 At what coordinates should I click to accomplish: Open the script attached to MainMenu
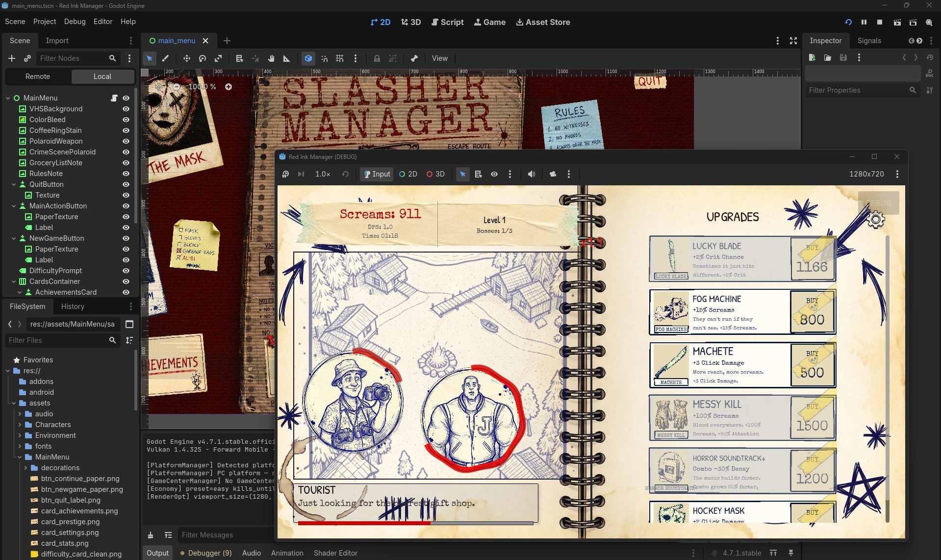(114, 98)
